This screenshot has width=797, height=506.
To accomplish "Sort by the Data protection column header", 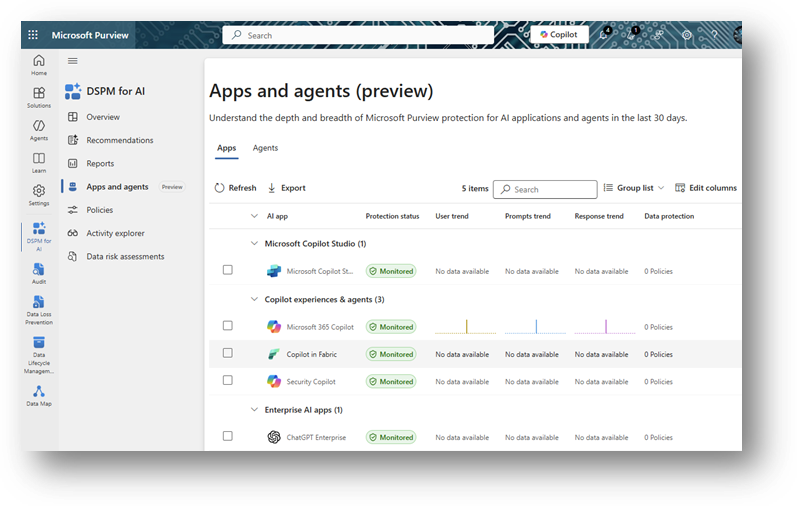I will (669, 216).
